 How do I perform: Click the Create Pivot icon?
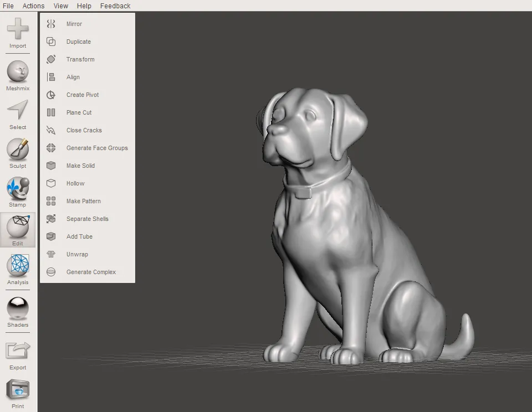pyautogui.click(x=51, y=95)
